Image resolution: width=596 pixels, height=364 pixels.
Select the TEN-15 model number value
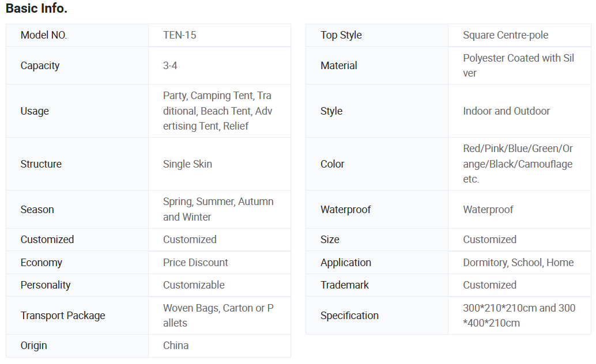click(180, 35)
